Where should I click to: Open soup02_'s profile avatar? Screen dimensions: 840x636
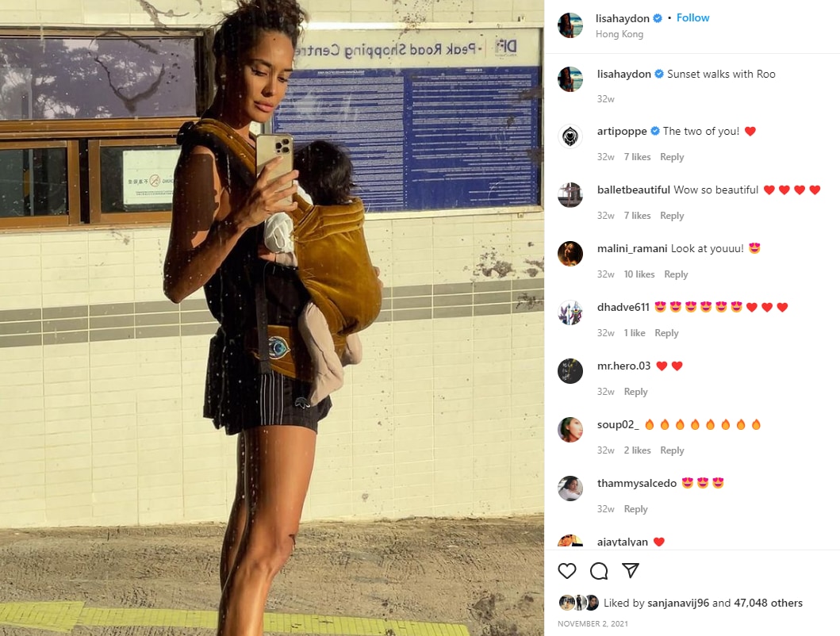tap(570, 430)
